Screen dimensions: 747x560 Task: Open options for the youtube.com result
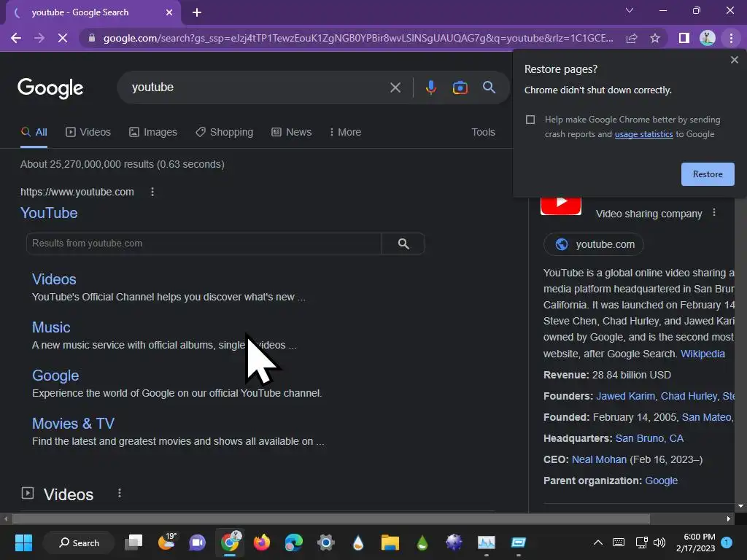coord(152,192)
